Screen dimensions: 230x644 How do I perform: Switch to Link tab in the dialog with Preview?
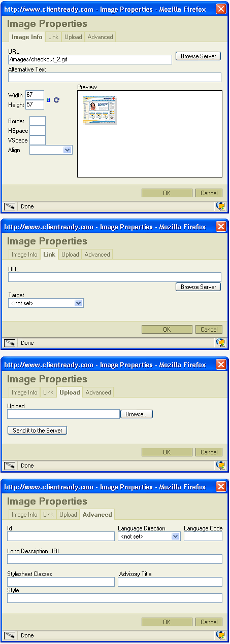pos(53,37)
